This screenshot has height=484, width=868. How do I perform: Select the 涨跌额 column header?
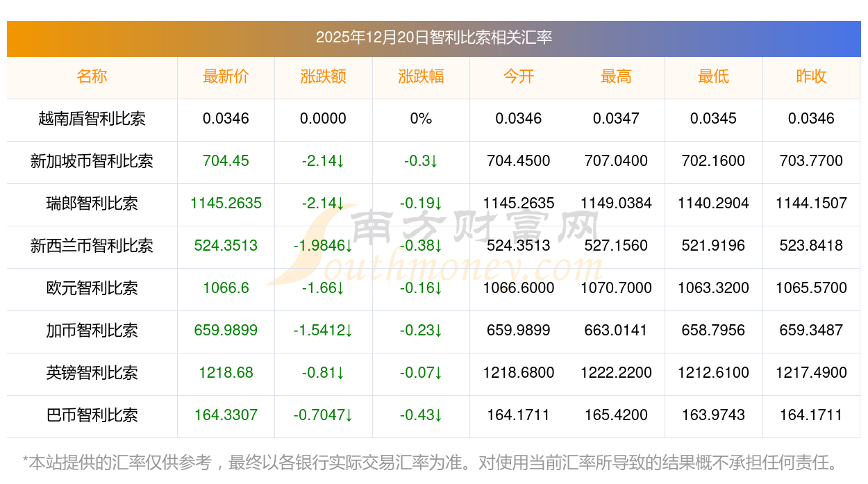point(323,76)
